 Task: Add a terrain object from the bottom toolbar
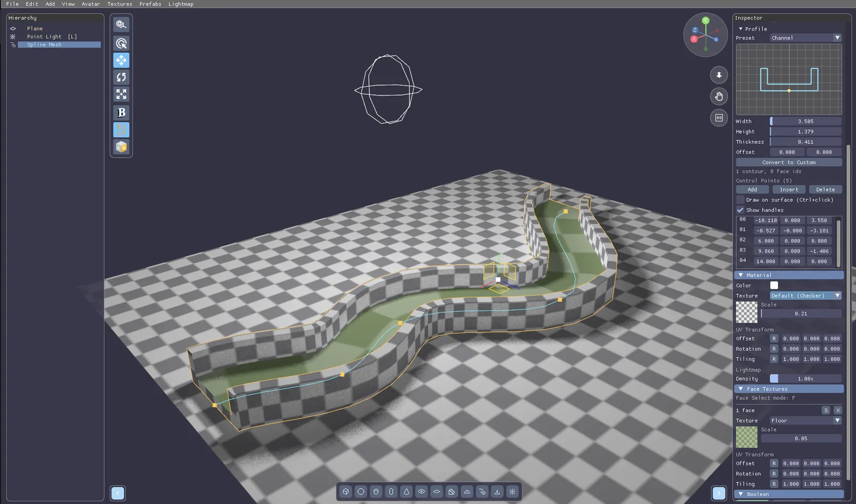467,492
